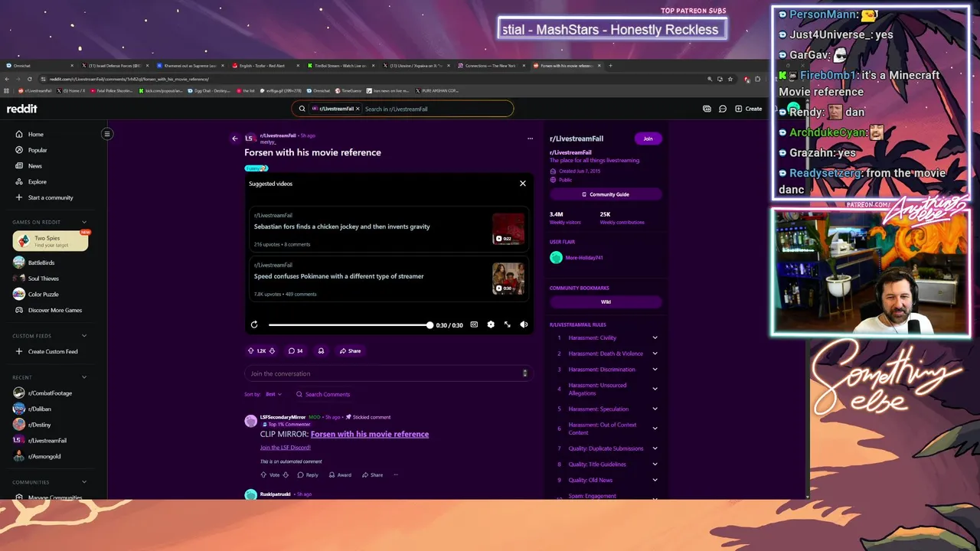Close the Suggested videos overlay
980x551 pixels.
tap(523, 184)
